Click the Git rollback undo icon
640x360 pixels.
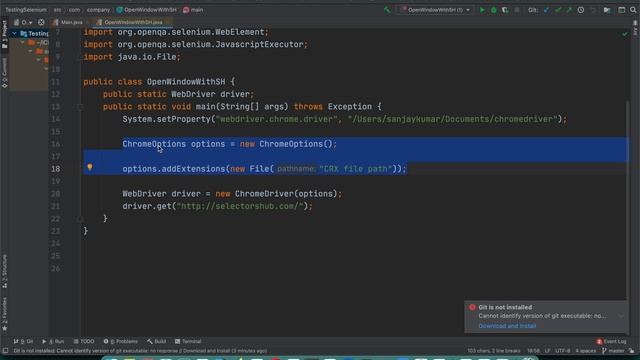click(x=593, y=10)
